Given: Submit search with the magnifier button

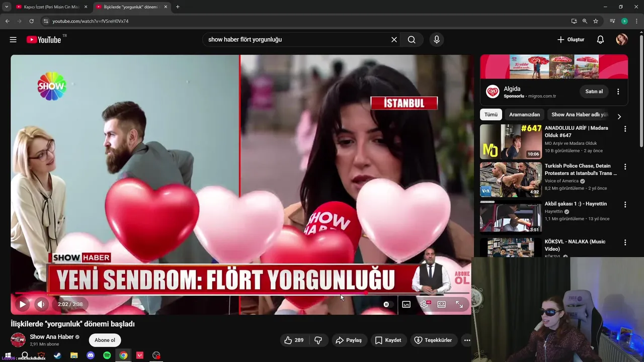Looking at the screenshot, I should pos(412,40).
